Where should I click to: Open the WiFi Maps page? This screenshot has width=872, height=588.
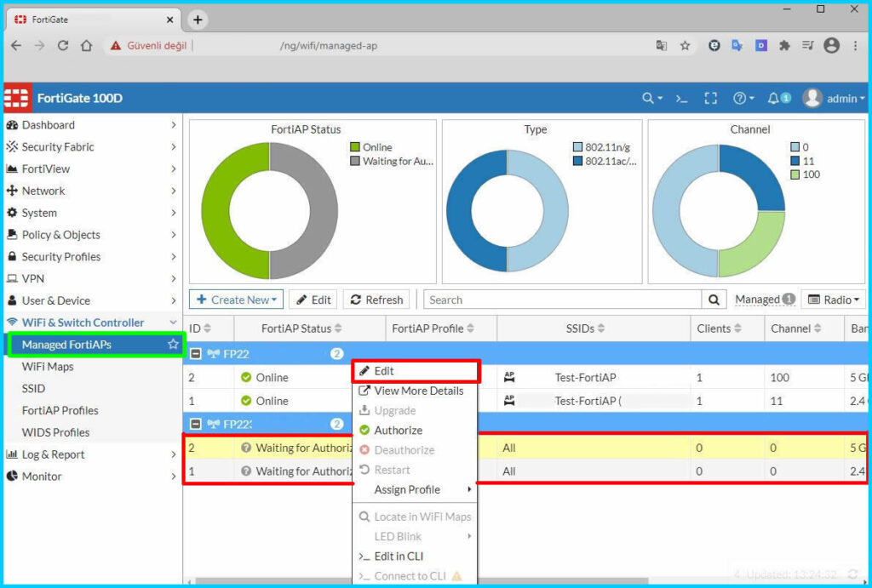[48, 366]
